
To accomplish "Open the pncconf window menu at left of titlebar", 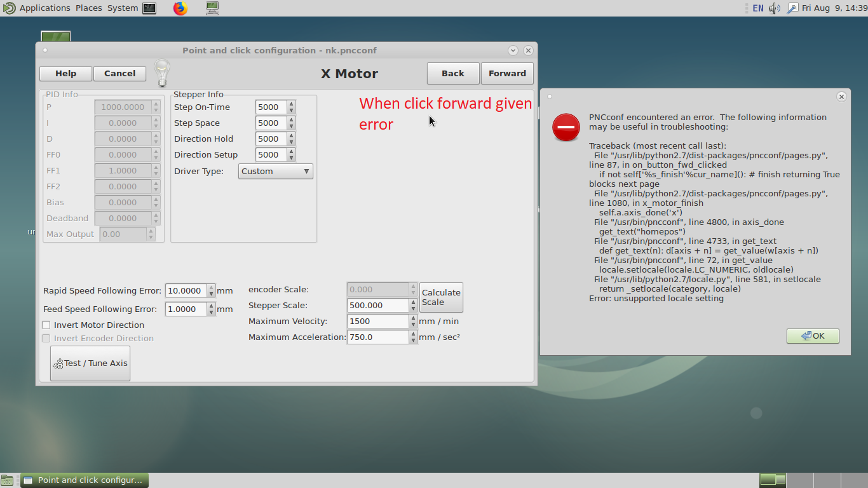I will [45, 50].
